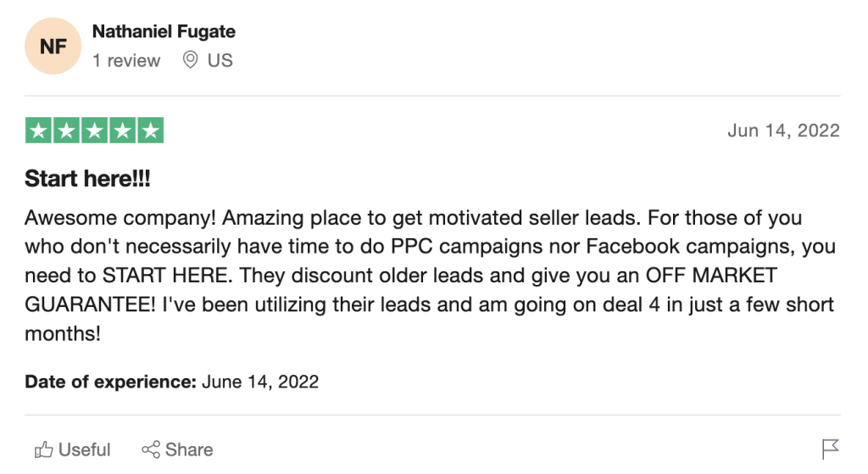Click the '1 review' count text
This screenshot has height=474, width=868.
pos(126,60)
